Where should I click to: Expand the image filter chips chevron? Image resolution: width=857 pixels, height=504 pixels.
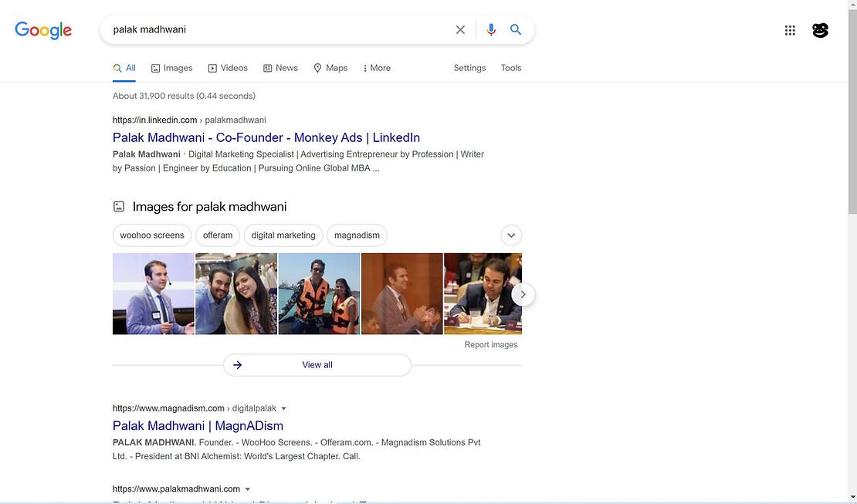(x=511, y=235)
